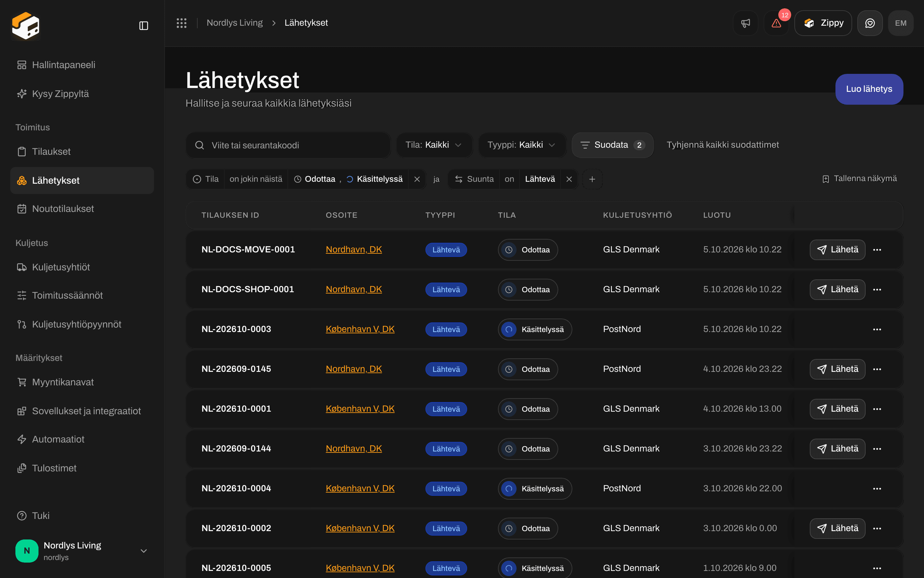Open Myyntikanavat in the sidebar
This screenshot has width=924, height=578.
82,382
